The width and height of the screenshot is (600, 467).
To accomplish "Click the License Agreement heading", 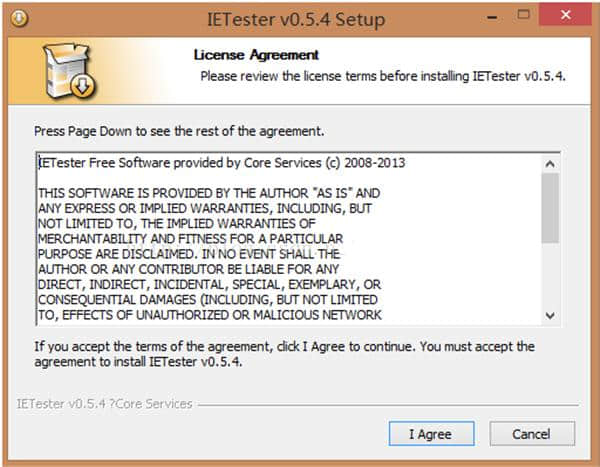I will click(x=256, y=55).
